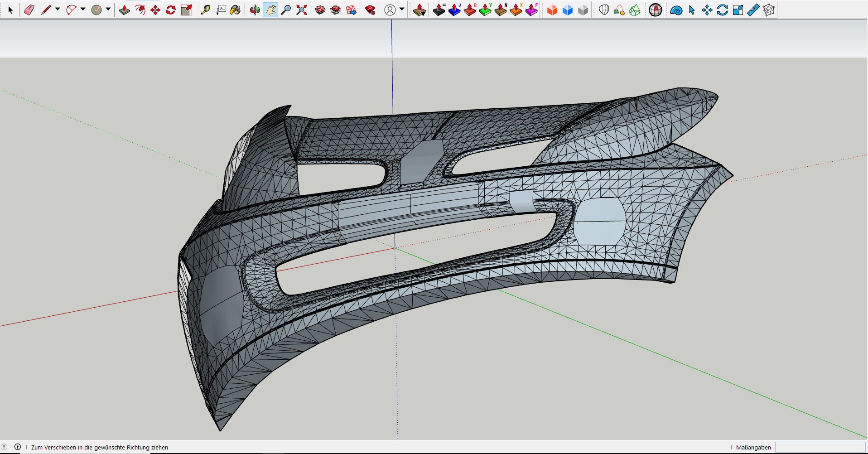Activate the Orbit tool
This screenshot has height=454, width=868.
(255, 10)
